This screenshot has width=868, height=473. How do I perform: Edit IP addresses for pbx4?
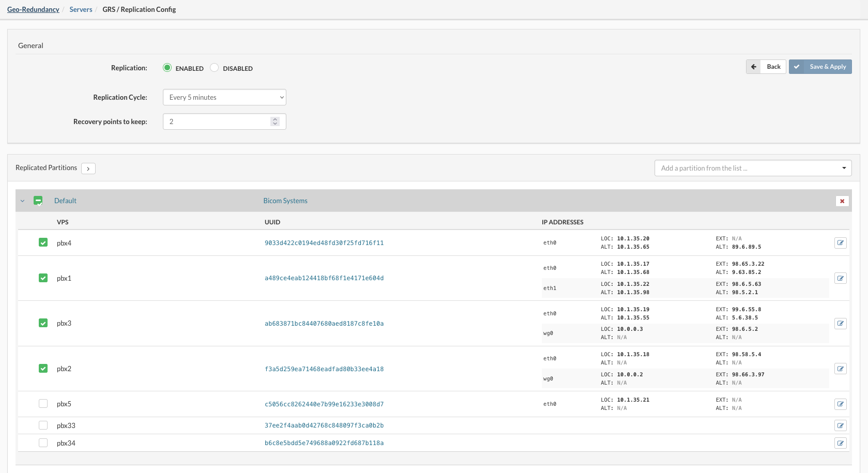(841, 242)
